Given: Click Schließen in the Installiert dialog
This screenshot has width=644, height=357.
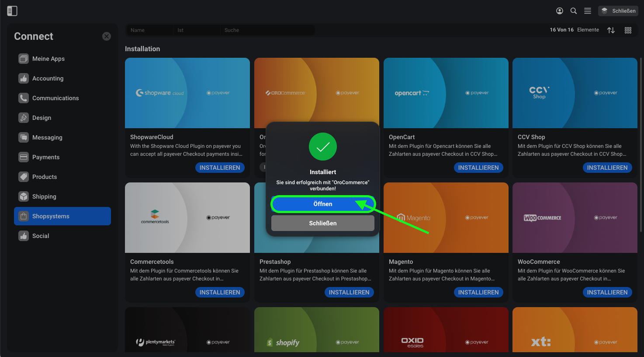Looking at the screenshot, I should 323,223.
